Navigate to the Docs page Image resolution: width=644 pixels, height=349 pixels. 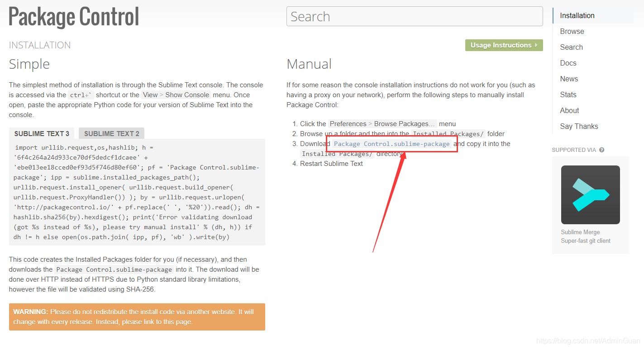click(568, 63)
